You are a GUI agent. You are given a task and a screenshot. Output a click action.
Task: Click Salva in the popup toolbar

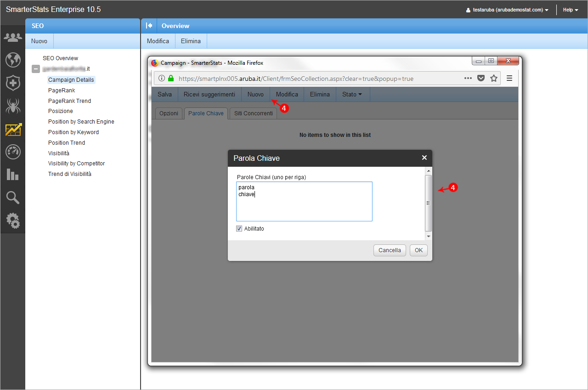tap(164, 94)
